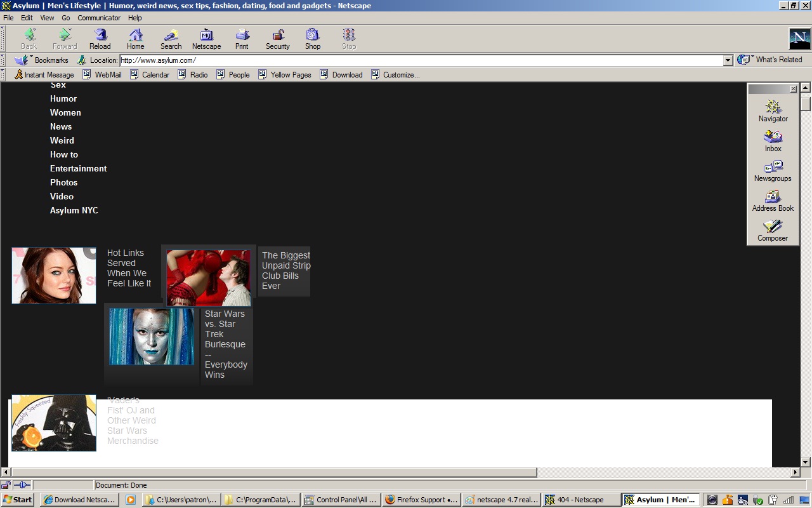This screenshot has width=812, height=508.
Task: Open the Bookmarks menu icon
Action: coord(22,60)
